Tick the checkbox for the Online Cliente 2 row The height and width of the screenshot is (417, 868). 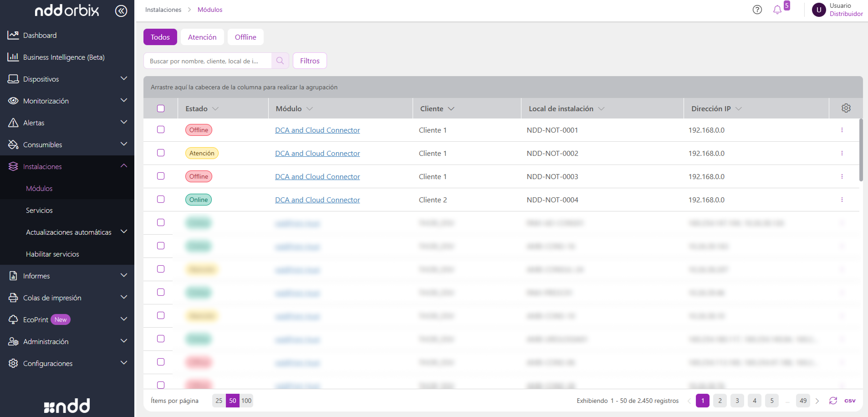click(x=161, y=200)
